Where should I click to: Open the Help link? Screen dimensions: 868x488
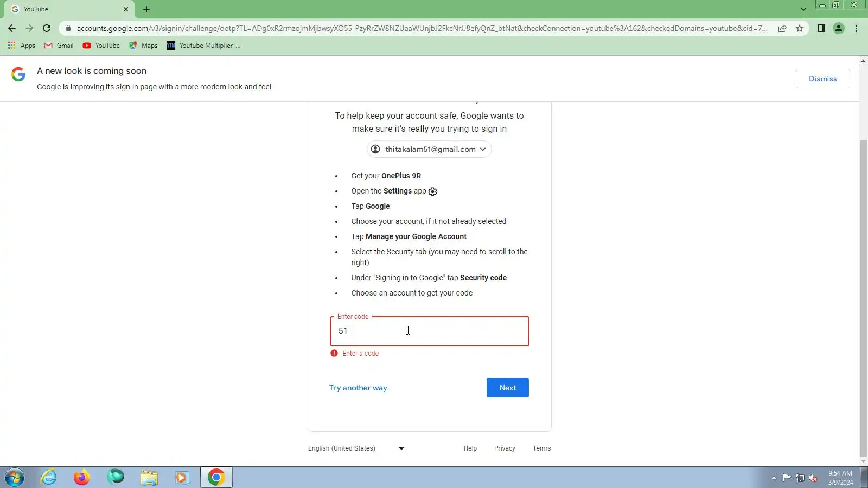coord(470,448)
